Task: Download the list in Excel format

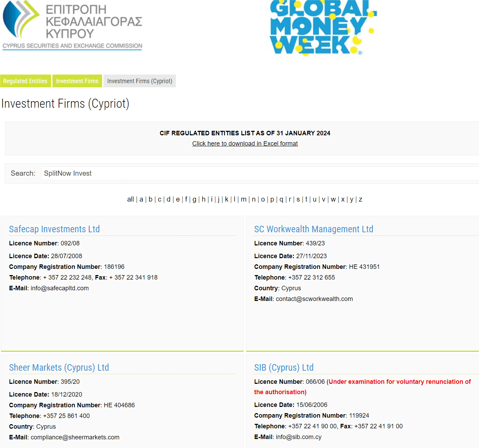Action: pos(245,144)
